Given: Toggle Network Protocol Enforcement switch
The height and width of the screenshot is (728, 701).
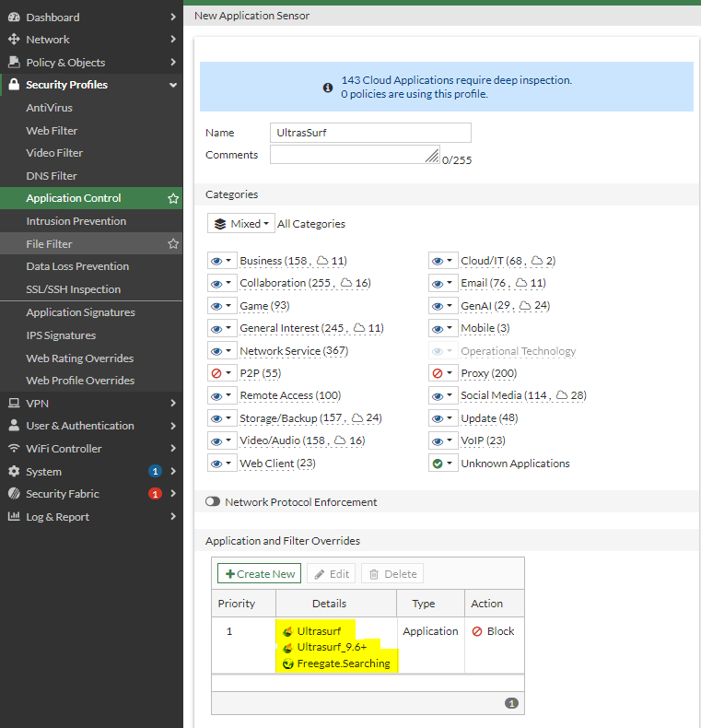Looking at the screenshot, I should [213, 501].
